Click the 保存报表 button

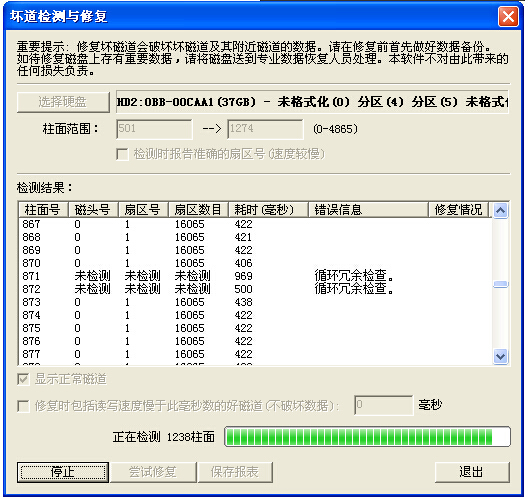pyautogui.click(x=235, y=472)
